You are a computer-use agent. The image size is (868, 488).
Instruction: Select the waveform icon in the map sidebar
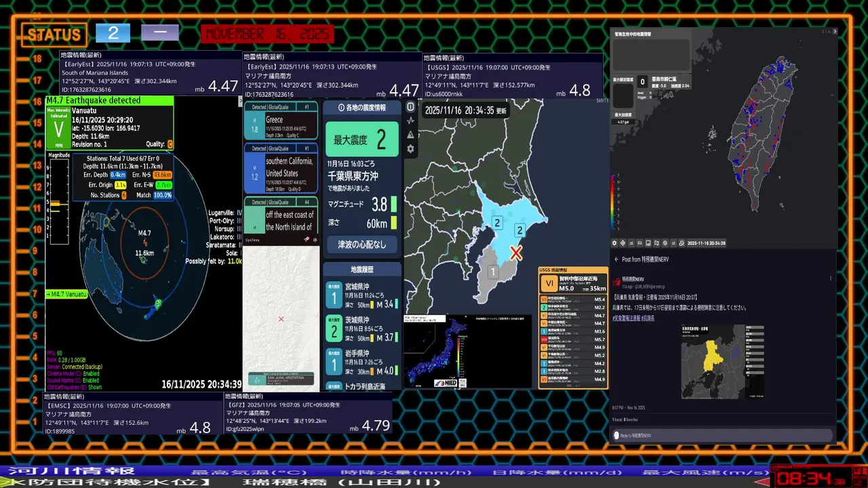pyautogui.click(x=410, y=121)
